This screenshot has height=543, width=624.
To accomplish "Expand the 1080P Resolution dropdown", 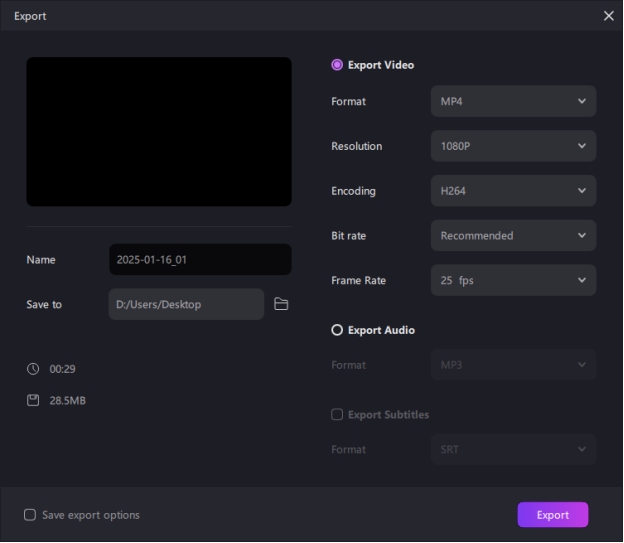I will (x=513, y=146).
